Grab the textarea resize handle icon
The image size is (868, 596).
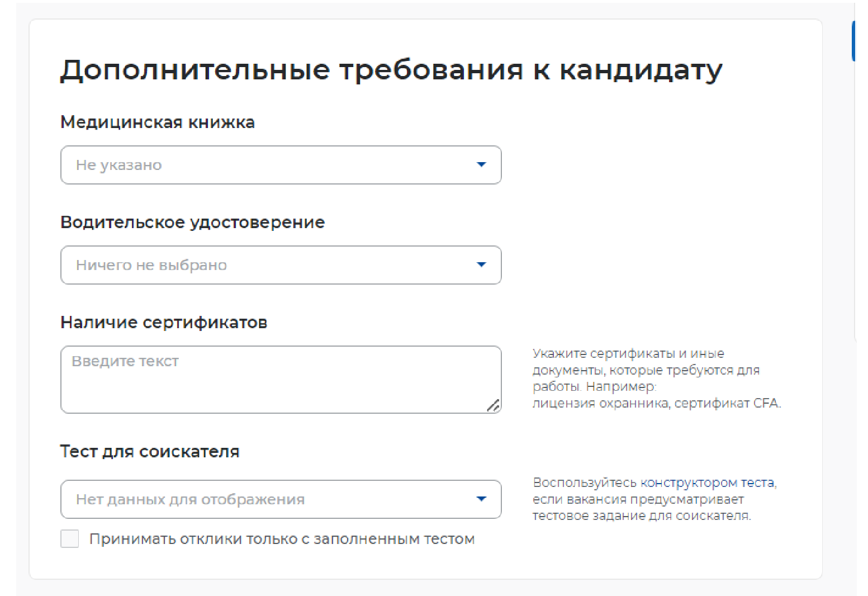click(493, 406)
